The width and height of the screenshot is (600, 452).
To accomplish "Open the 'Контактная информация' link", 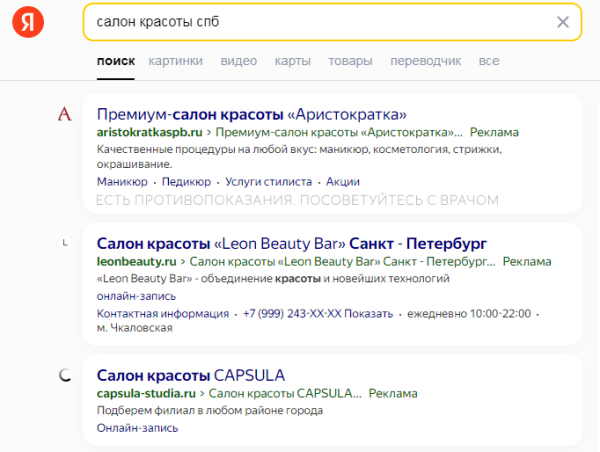I will click(x=163, y=313).
